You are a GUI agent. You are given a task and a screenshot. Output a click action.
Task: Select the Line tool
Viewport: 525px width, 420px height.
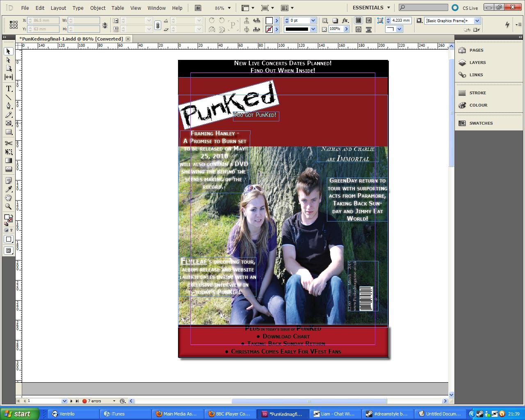point(9,97)
